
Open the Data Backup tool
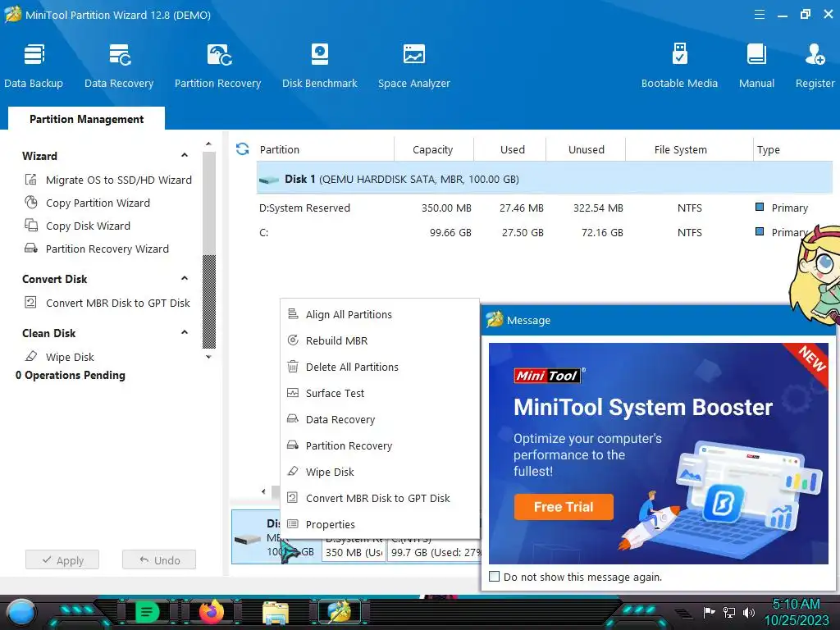[34, 66]
